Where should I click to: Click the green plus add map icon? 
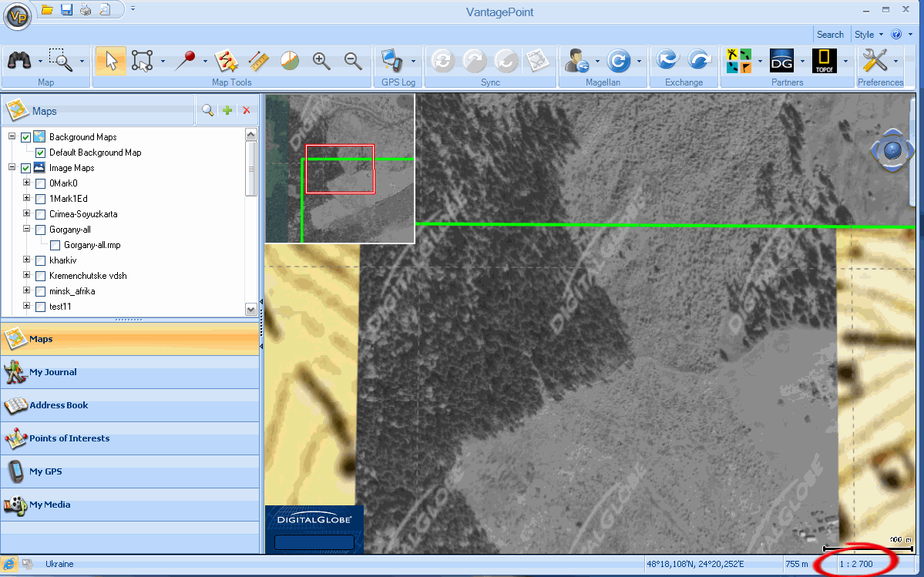click(227, 111)
